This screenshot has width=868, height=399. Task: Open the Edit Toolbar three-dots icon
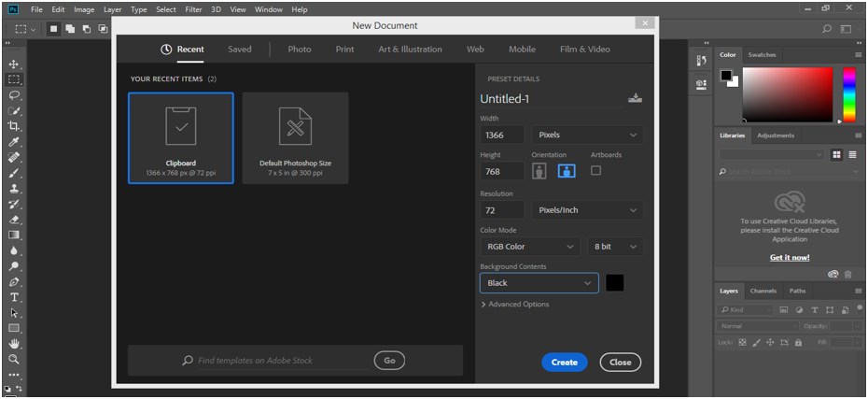pyautogui.click(x=14, y=375)
